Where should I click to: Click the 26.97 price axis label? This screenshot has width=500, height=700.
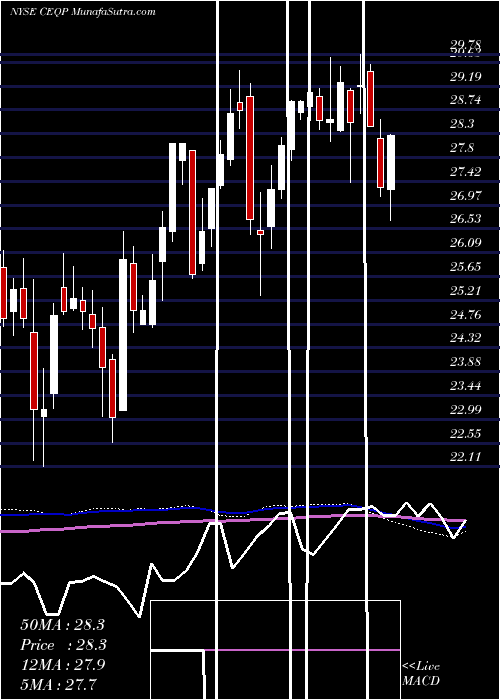pos(465,195)
